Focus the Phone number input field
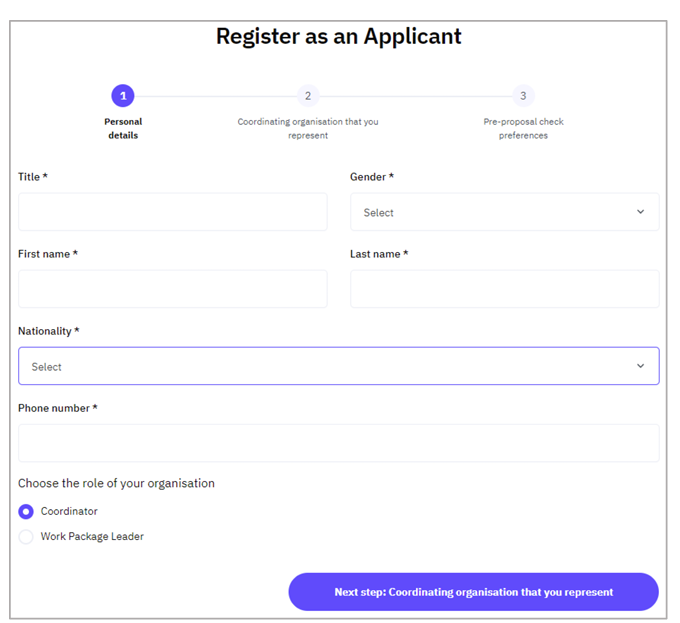The width and height of the screenshot is (680, 623). [x=339, y=443]
